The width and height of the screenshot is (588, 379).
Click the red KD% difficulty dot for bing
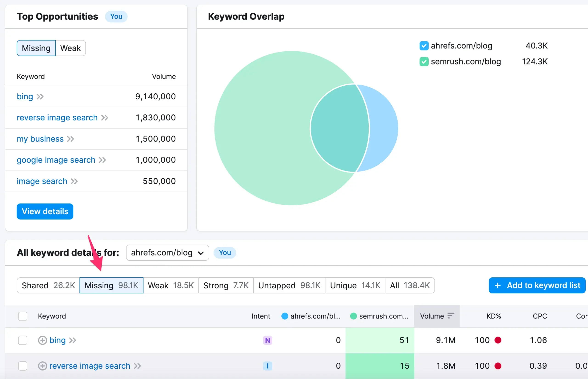click(498, 340)
